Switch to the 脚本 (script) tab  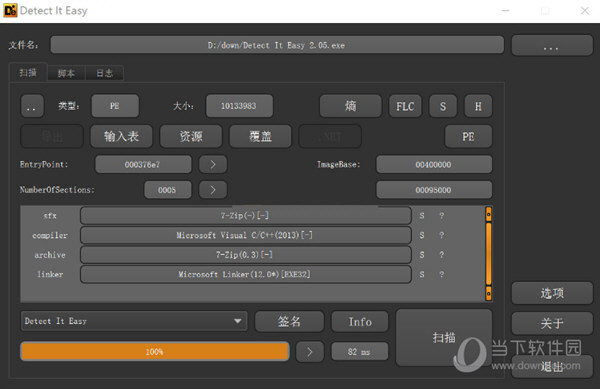[66, 73]
